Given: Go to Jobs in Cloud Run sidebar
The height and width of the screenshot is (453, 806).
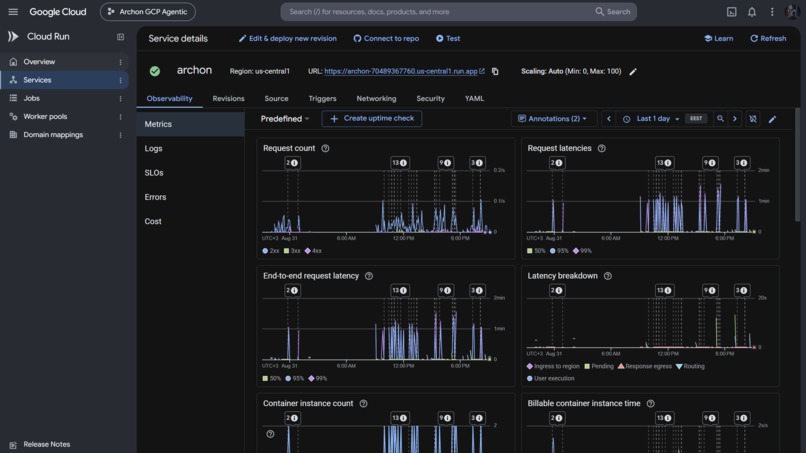Looking at the screenshot, I should pyautogui.click(x=64, y=98).
